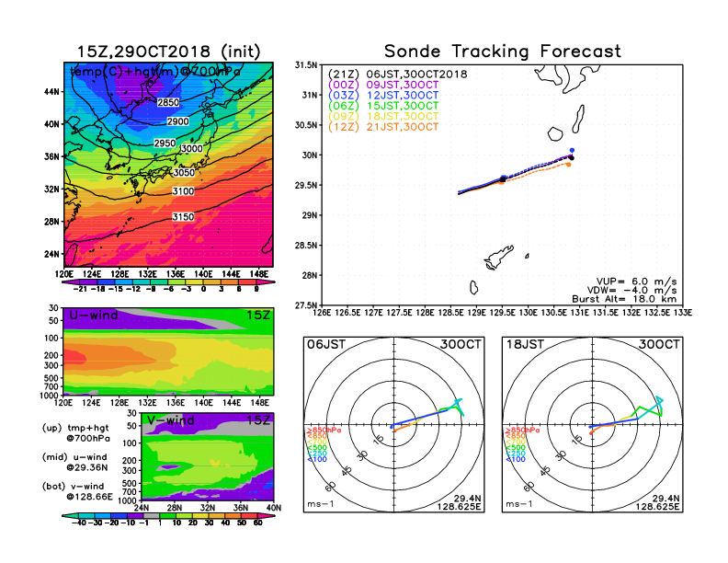Click the 'Sonde Tracking Forecast' heading
Screen dimensions: 728x563
click(503, 52)
